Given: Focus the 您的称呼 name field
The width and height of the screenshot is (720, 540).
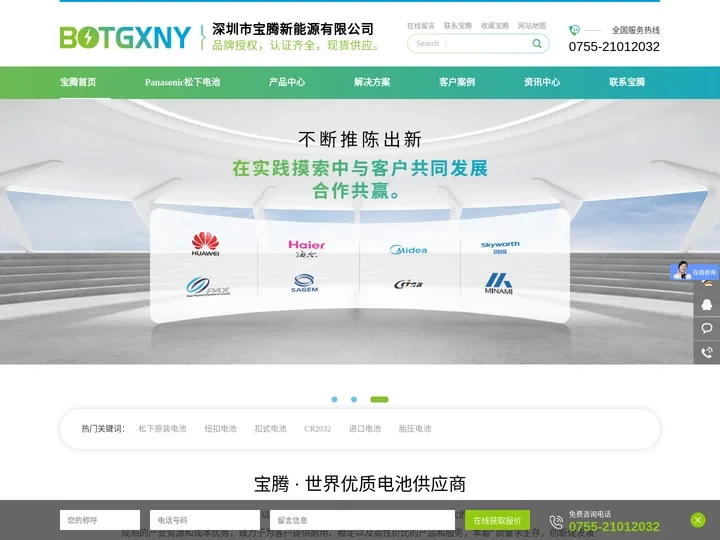Looking at the screenshot, I should click(100, 520).
